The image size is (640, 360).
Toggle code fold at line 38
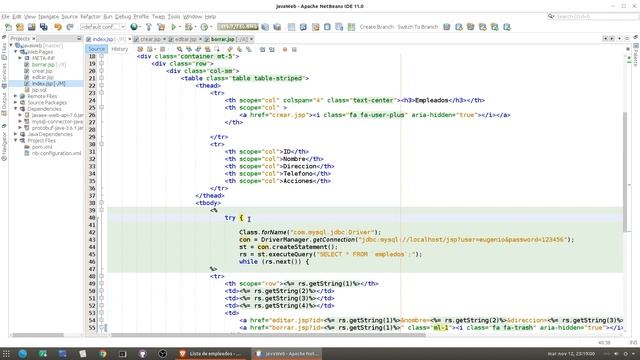click(101, 203)
